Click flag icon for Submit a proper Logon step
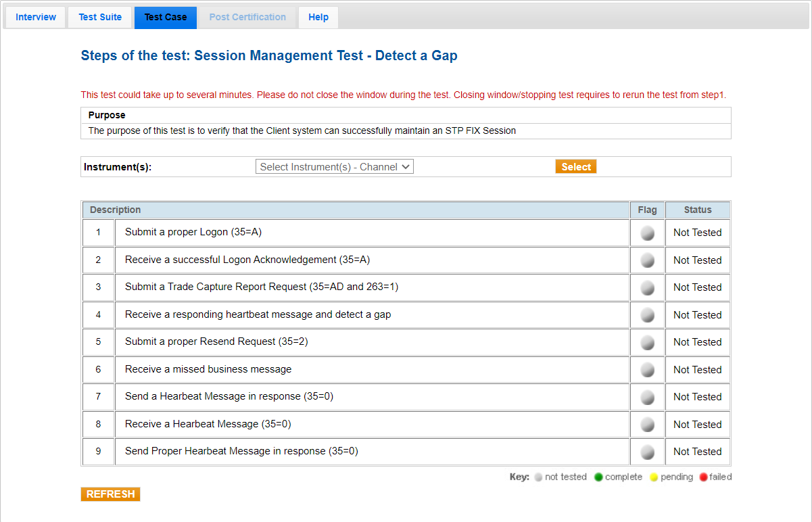Viewport: 812px width, 522px height. tap(647, 233)
